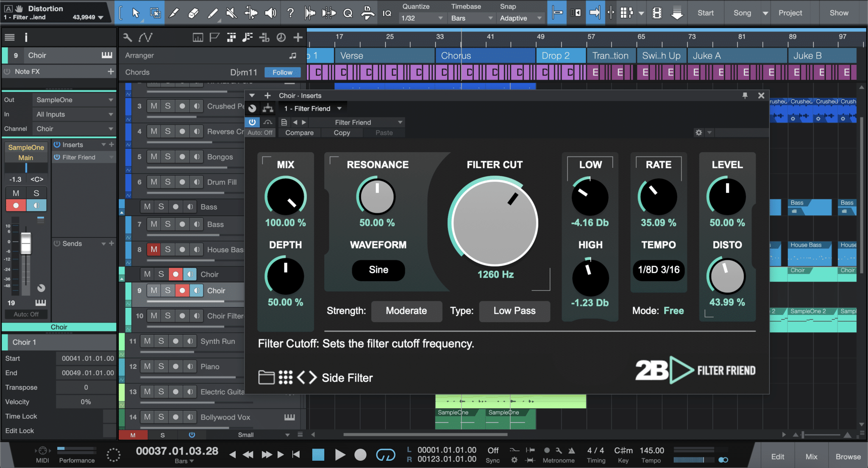The width and height of the screenshot is (868, 468).
Task: Set filter type to Low Pass
Action: point(514,311)
